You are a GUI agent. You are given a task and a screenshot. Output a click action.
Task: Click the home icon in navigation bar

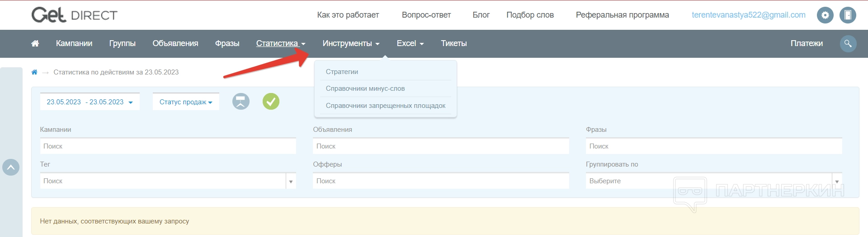(35, 43)
